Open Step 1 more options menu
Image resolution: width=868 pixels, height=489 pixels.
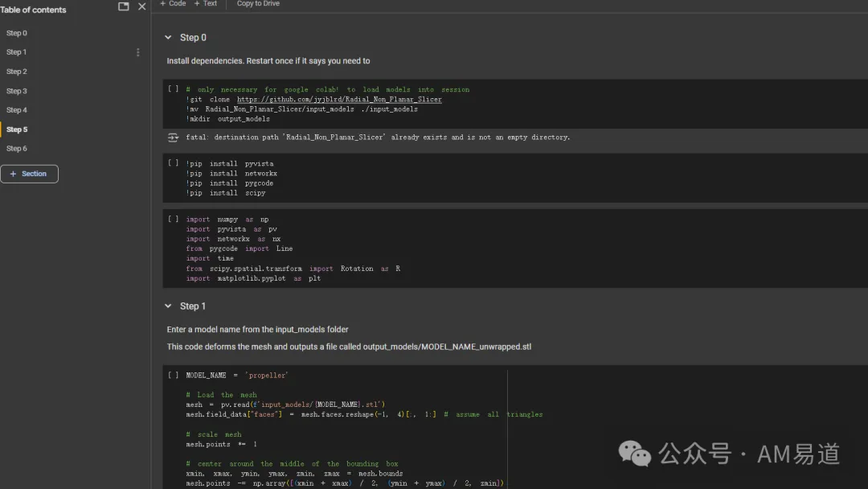pos(138,52)
